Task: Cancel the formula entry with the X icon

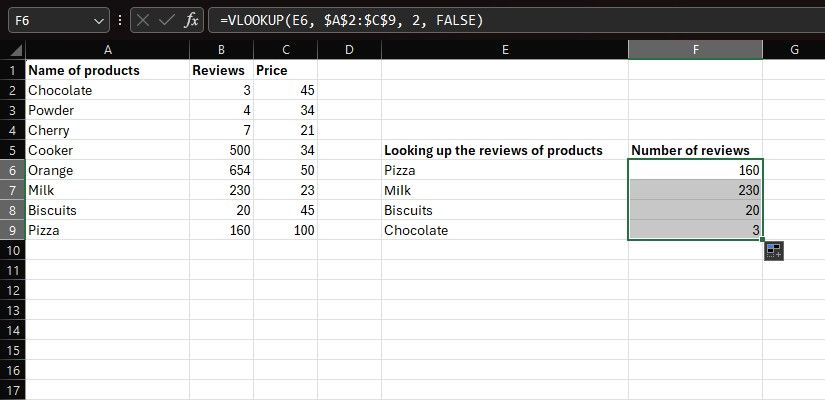Action: pyautogui.click(x=142, y=20)
